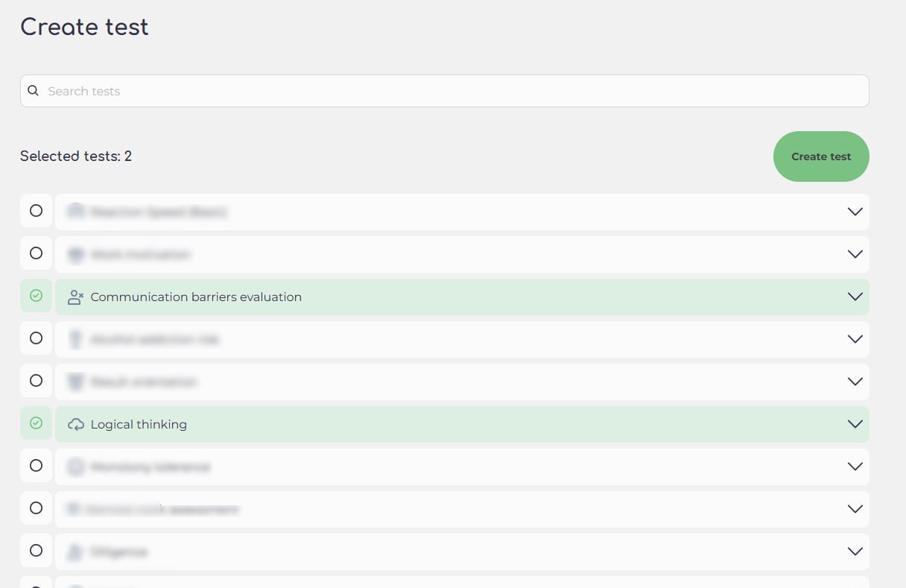Expand the row directly below Logical thinking
The width and height of the screenshot is (906, 588).
click(x=855, y=467)
